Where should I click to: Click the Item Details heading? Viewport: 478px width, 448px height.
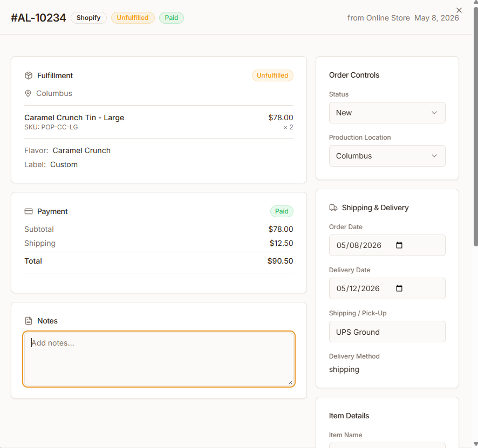(x=349, y=416)
